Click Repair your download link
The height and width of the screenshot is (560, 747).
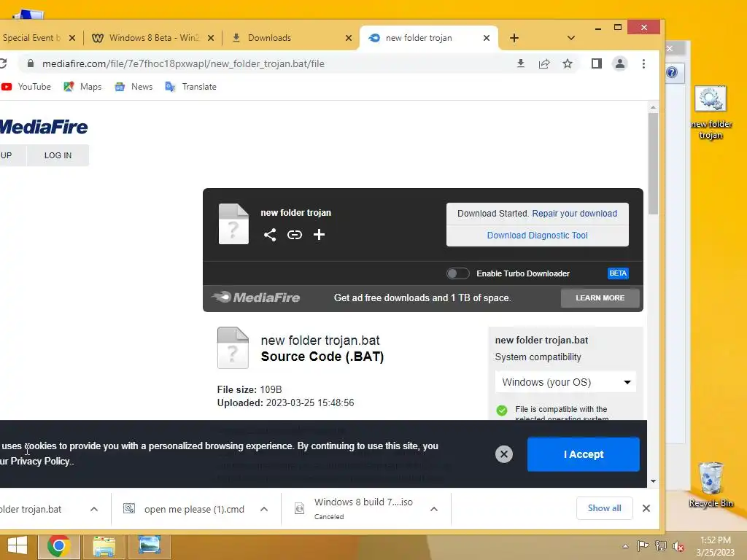point(575,214)
